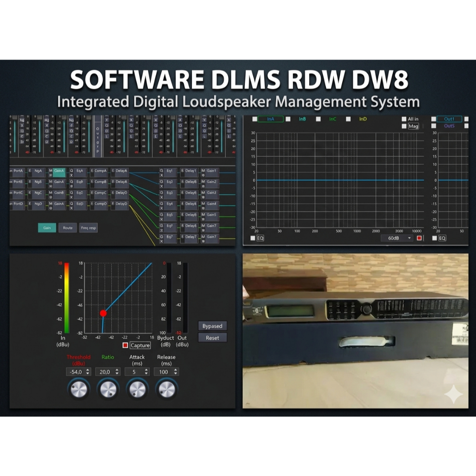Toggle the InA channel checkbox
Image resolution: width=476 pixels, height=476 pixels.
255,119
